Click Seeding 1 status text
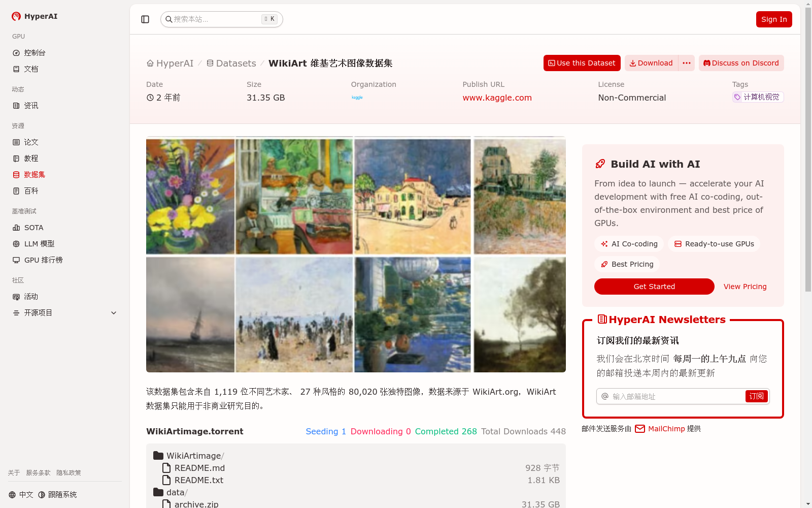The width and height of the screenshot is (812, 508). point(326,431)
